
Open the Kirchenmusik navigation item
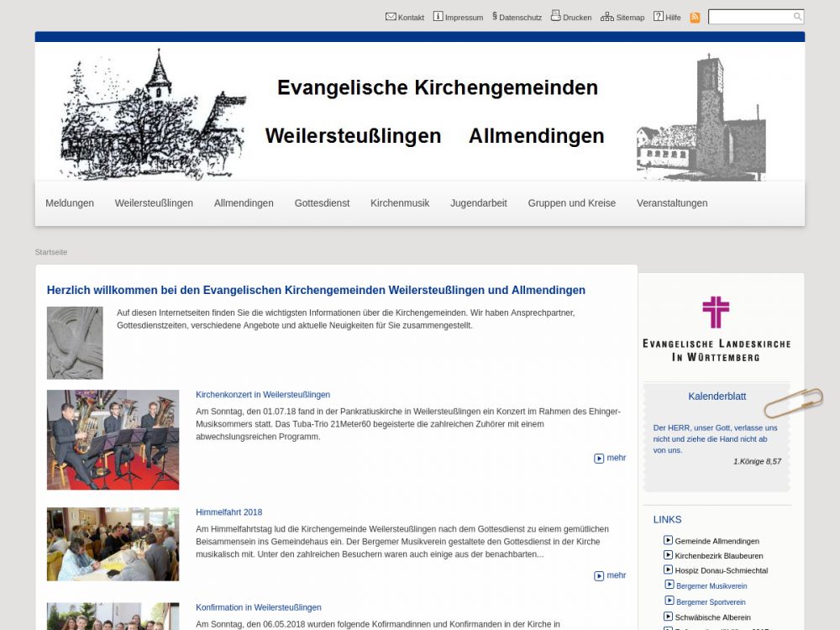point(400,203)
